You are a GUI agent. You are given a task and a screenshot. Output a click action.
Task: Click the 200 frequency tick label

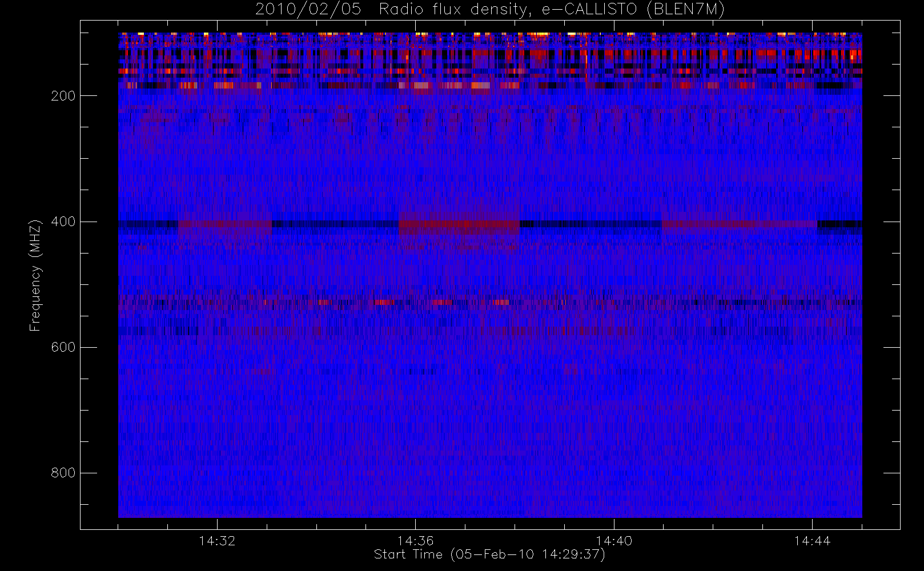coord(63,96)
